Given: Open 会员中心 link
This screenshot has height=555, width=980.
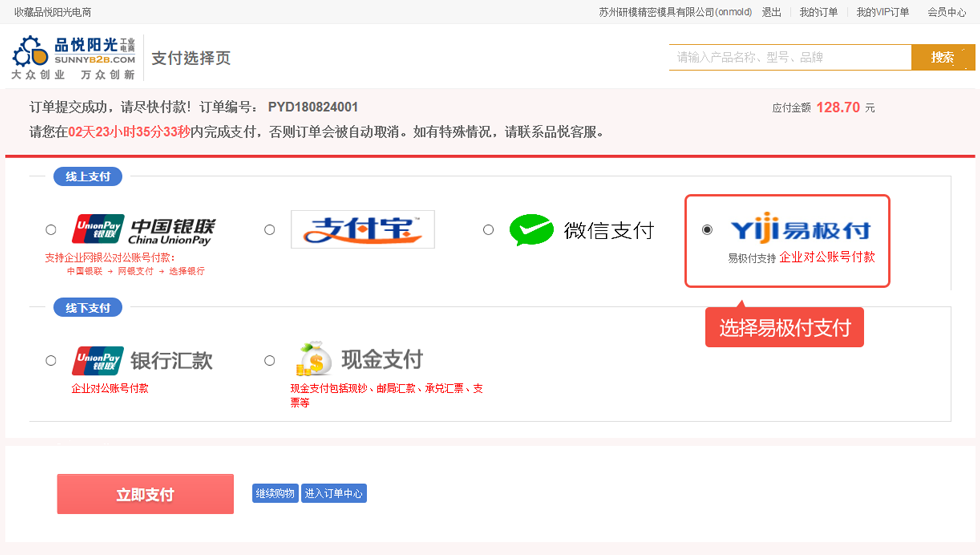Looking at the screenshot, I should pyautogui.click(x=946, y=12).
